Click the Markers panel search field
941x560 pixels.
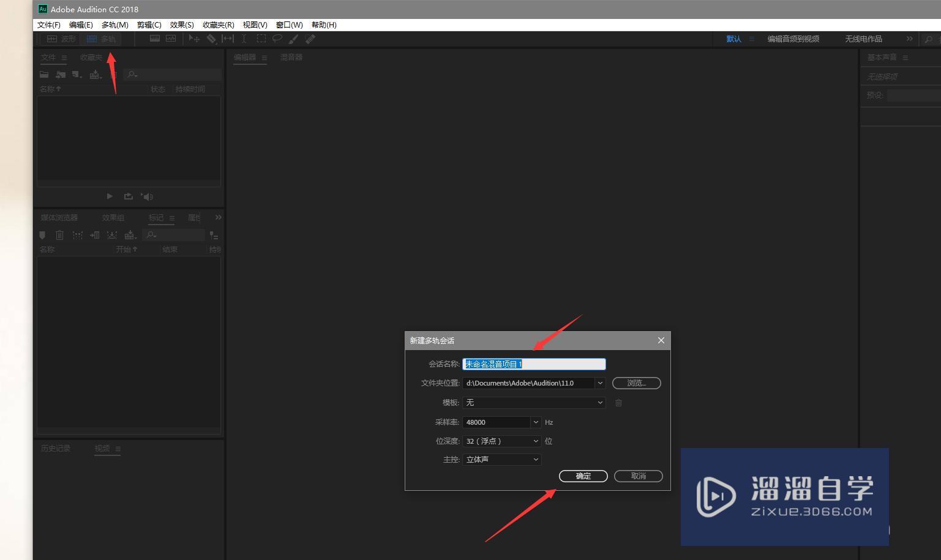(174, 235)
